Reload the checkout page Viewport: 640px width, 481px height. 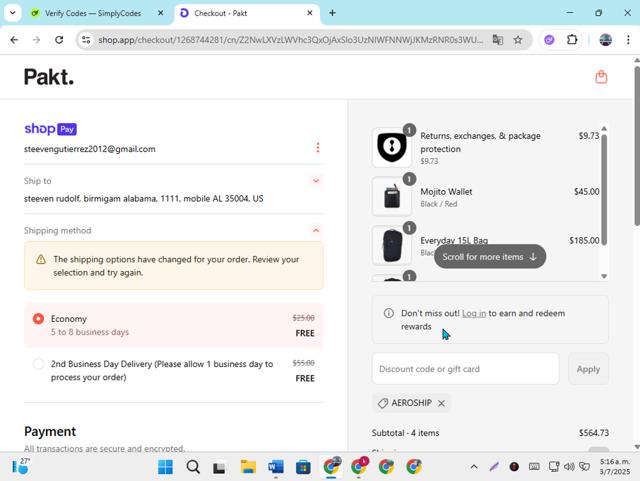[59, 40]
